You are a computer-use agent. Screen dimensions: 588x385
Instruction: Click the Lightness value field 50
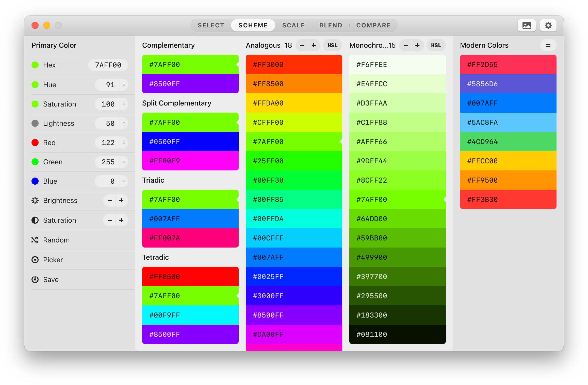(x=107, y=123)
